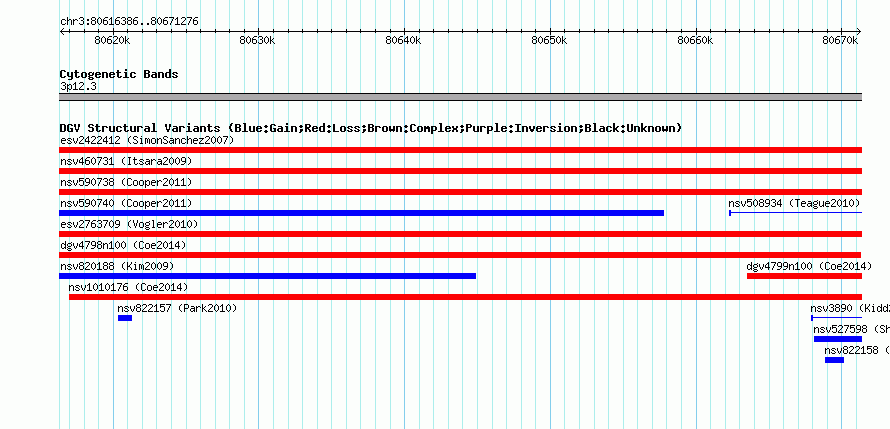The width and height of the screenshot is (890, 429).
Task: Click the Cytogenetic Bands track title
Action: (x=119, y=74)
